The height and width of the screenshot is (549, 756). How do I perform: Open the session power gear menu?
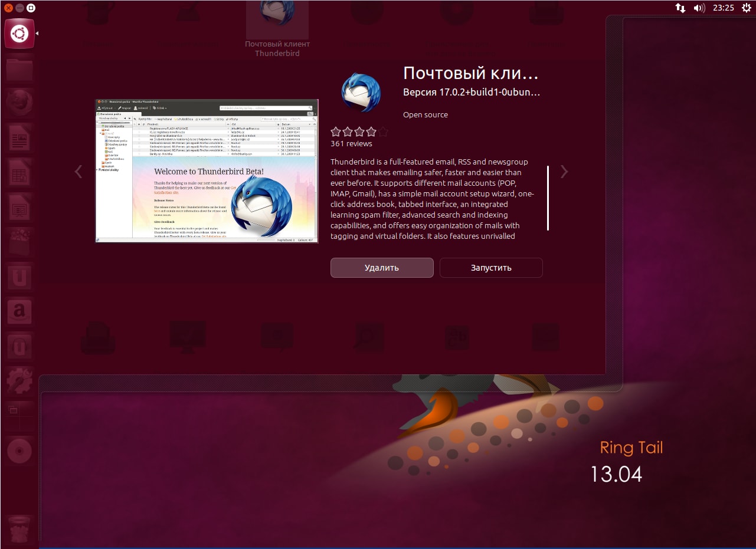coord(746,8)
